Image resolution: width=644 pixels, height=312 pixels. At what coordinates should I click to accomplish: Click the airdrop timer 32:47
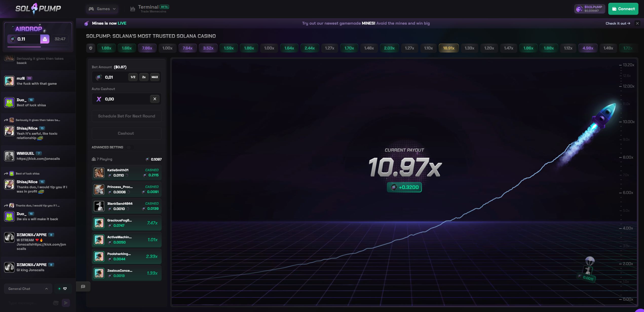(60, 39)
